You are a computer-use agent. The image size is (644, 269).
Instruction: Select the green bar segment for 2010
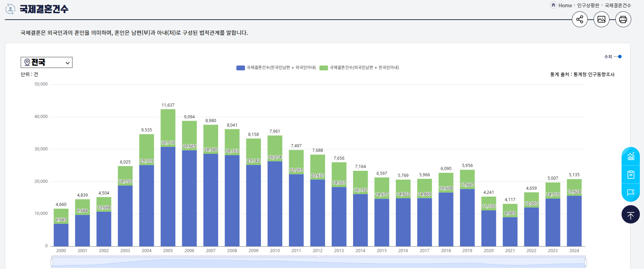click(275, 148)
